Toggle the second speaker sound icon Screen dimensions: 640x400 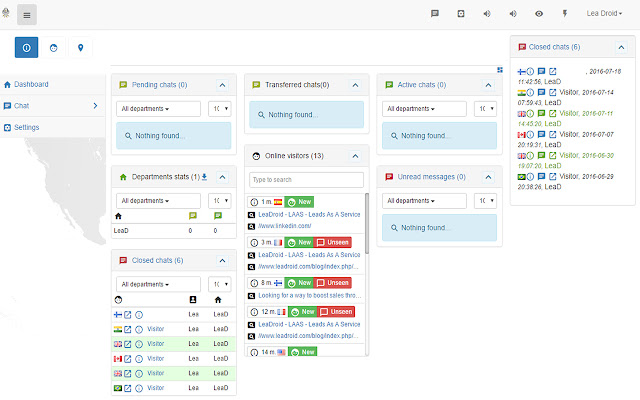(513, 14)
